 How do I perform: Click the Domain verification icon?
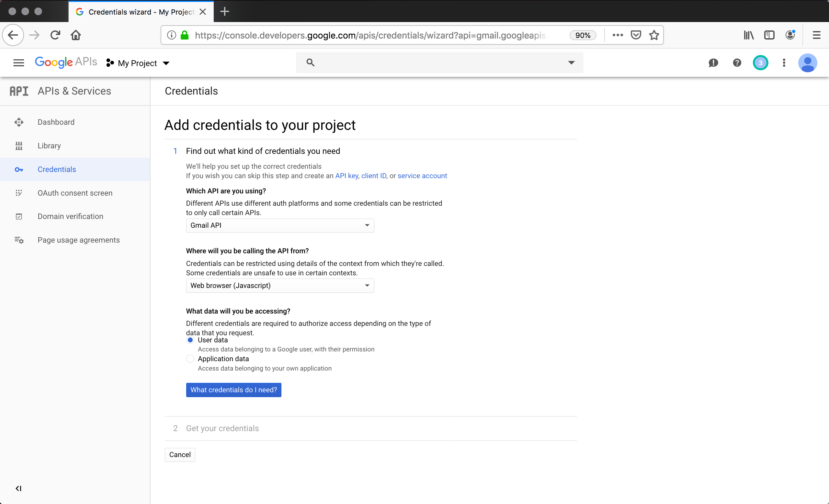(19, 216)
